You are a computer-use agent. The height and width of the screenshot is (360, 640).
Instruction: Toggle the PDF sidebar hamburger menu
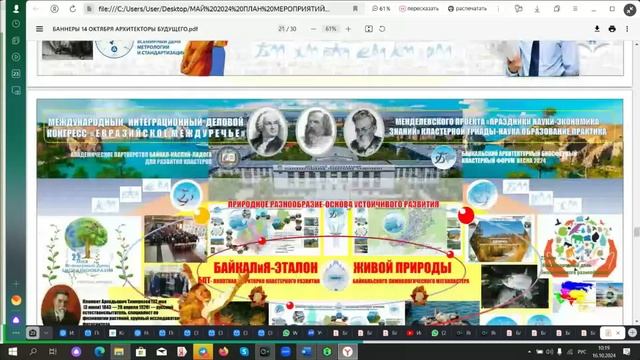click(x=40, y=29)
